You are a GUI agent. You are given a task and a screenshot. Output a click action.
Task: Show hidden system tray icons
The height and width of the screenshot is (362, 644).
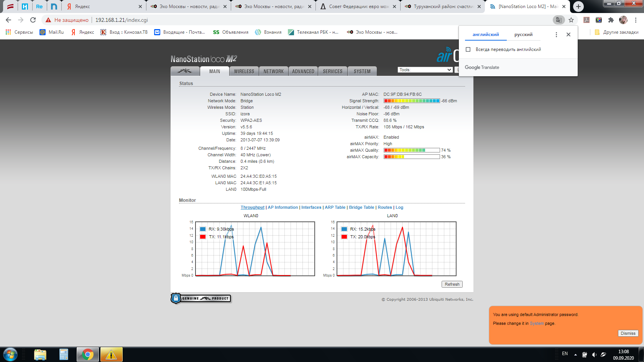[575, 355]
